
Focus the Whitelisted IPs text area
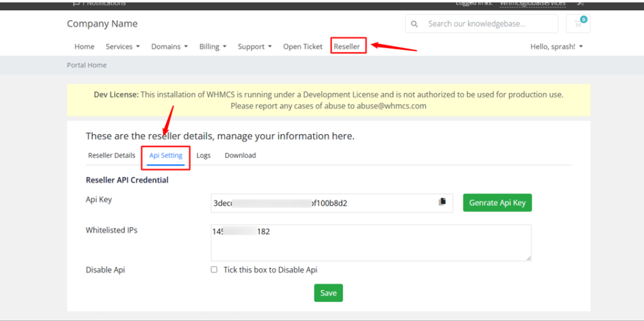[371, 242]
